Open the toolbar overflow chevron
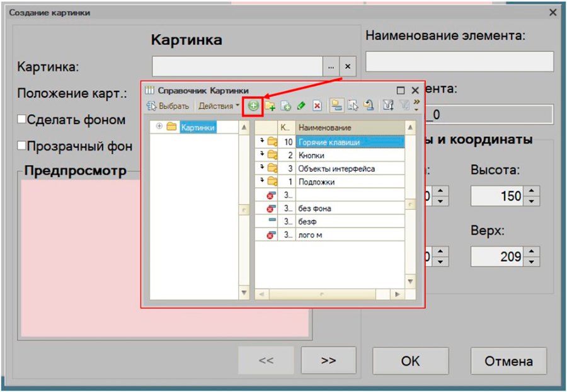The width and height of the screenshot is (567, 392). [416, 105]
